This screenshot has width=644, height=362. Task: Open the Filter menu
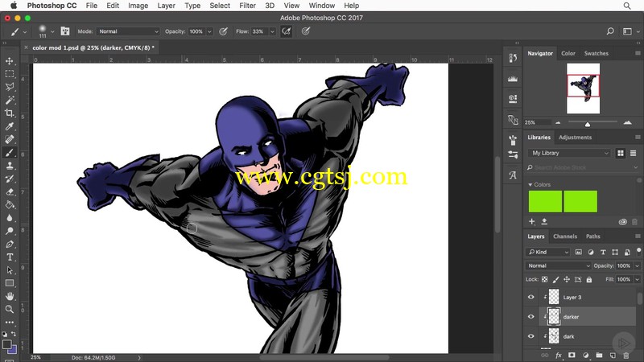247,6
